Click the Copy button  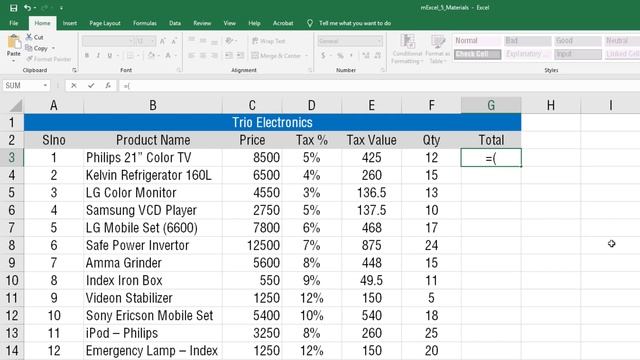(37, 48)
